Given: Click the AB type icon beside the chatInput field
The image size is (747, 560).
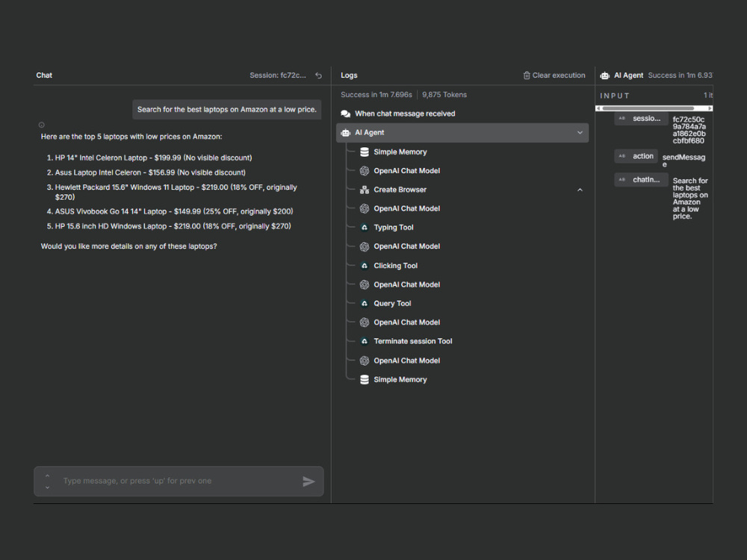Looking at the screenshot, I should [x=622, y=179].
